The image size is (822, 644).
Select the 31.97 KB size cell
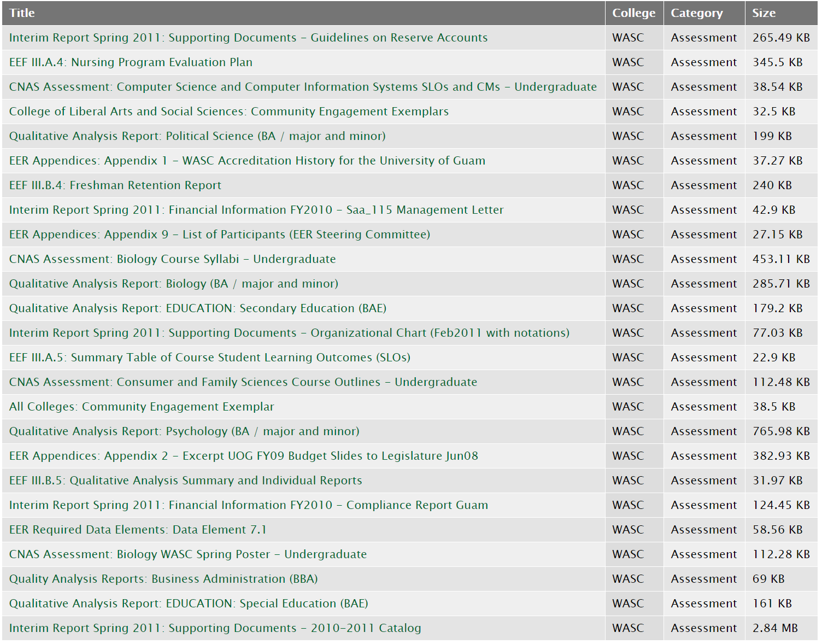pos(782,481)
